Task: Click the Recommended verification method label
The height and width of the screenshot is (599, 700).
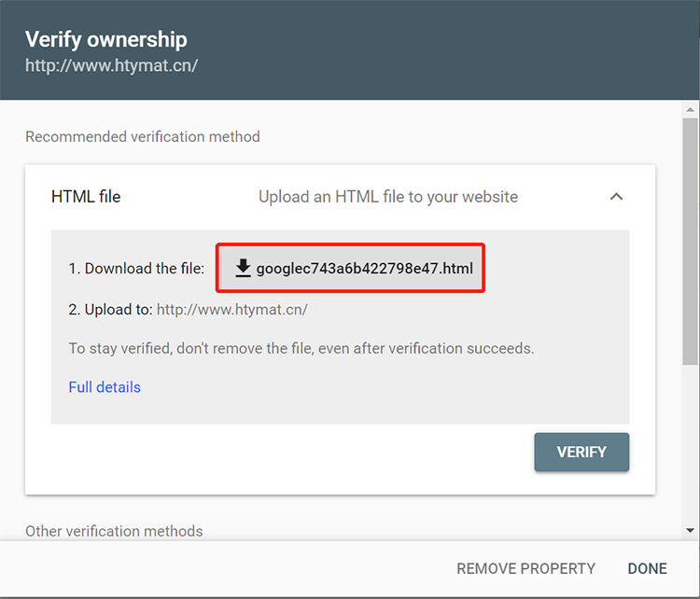Action: [143, 137]
